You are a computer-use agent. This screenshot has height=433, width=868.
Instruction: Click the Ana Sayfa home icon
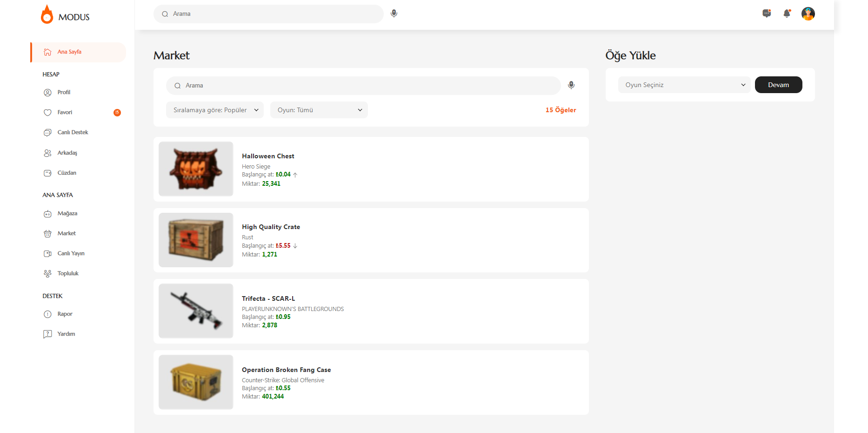coord(47,52)
